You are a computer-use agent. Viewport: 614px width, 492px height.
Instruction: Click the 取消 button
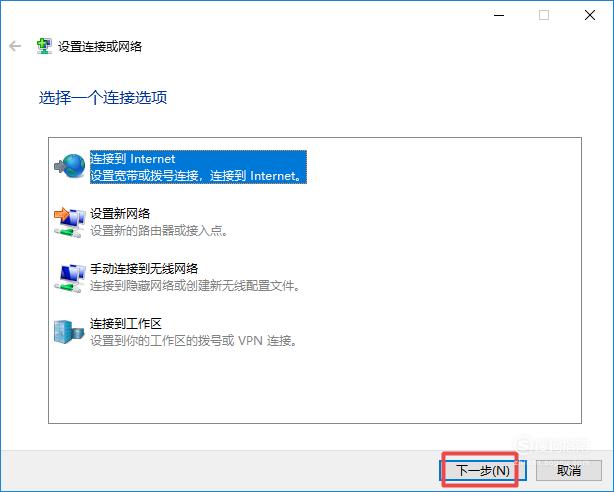(x=569, y=470)
